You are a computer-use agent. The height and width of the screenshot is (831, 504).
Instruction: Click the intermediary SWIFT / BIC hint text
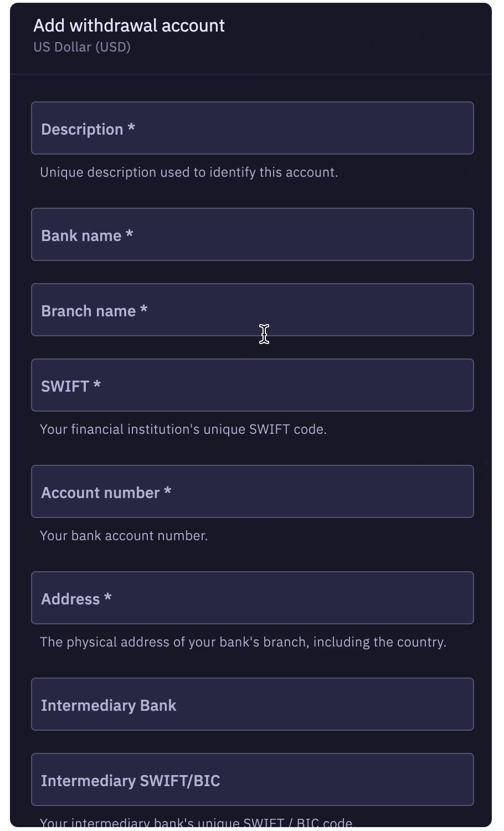click(x=197, y=823)
